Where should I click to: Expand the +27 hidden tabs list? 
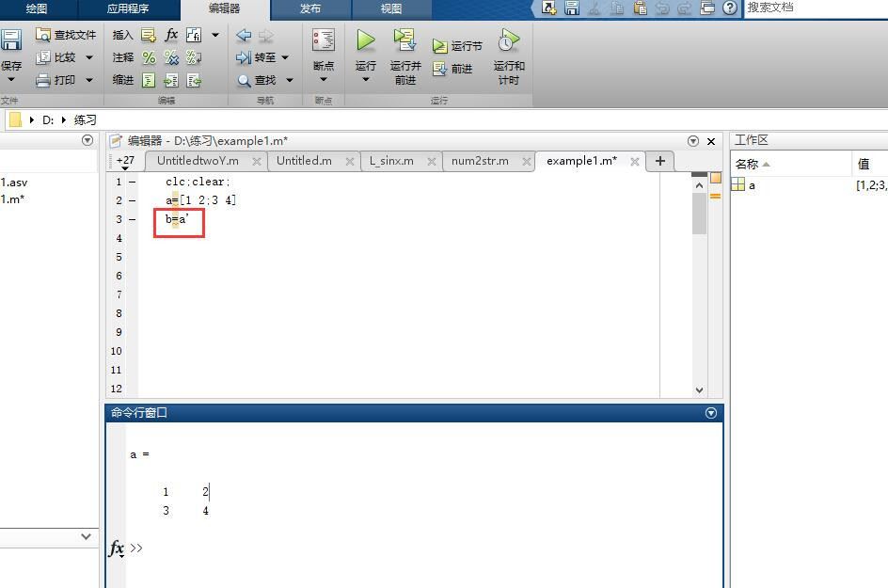125,162
